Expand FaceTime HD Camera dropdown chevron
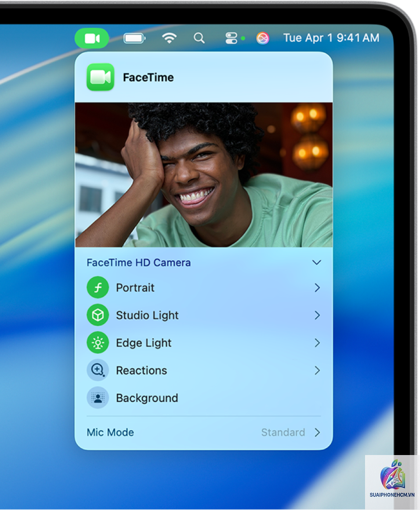Viewport: 420px width, 510px height. (317, 262)
